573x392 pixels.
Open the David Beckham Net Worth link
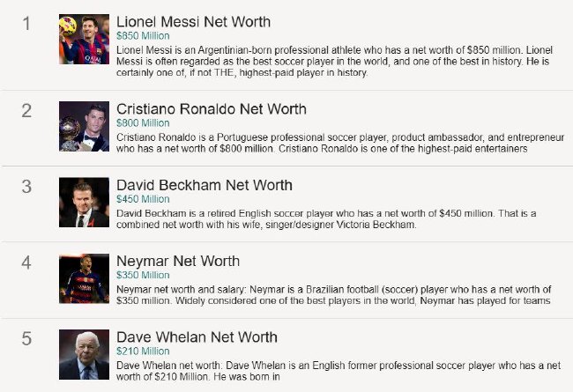coord(205,186)
